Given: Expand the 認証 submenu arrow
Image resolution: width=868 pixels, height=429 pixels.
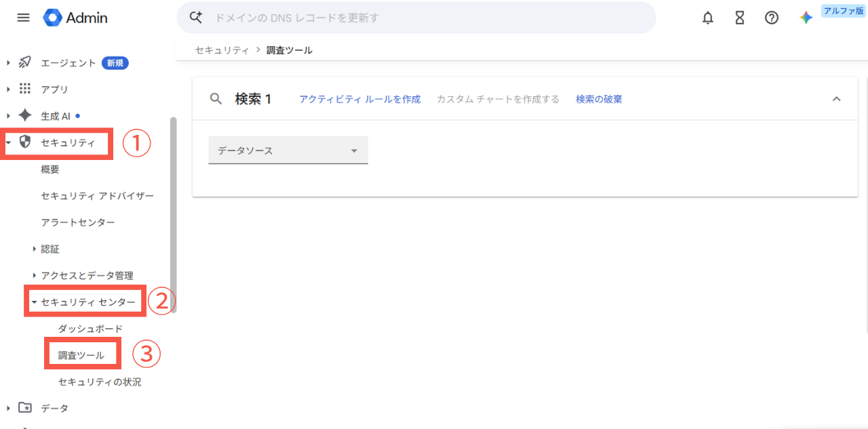Looking at the screenshot, I should pyautogui.click(x=35, y=249).
